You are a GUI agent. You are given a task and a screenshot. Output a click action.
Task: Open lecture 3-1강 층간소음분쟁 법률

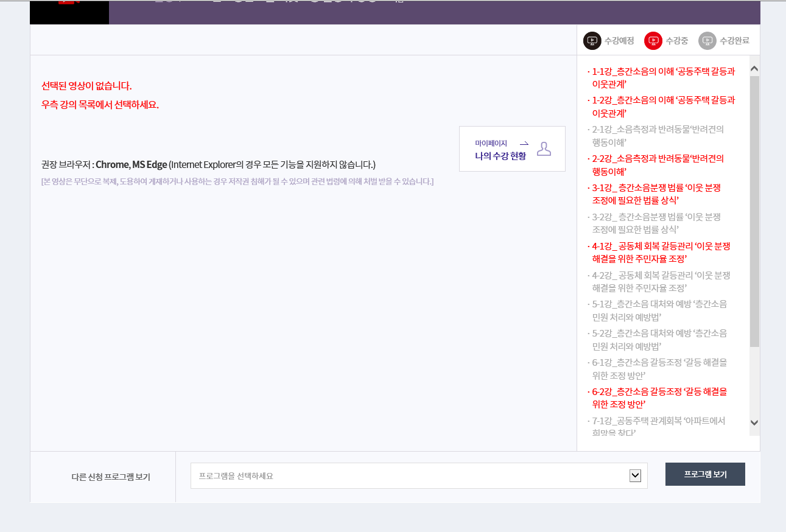(656, 194)
